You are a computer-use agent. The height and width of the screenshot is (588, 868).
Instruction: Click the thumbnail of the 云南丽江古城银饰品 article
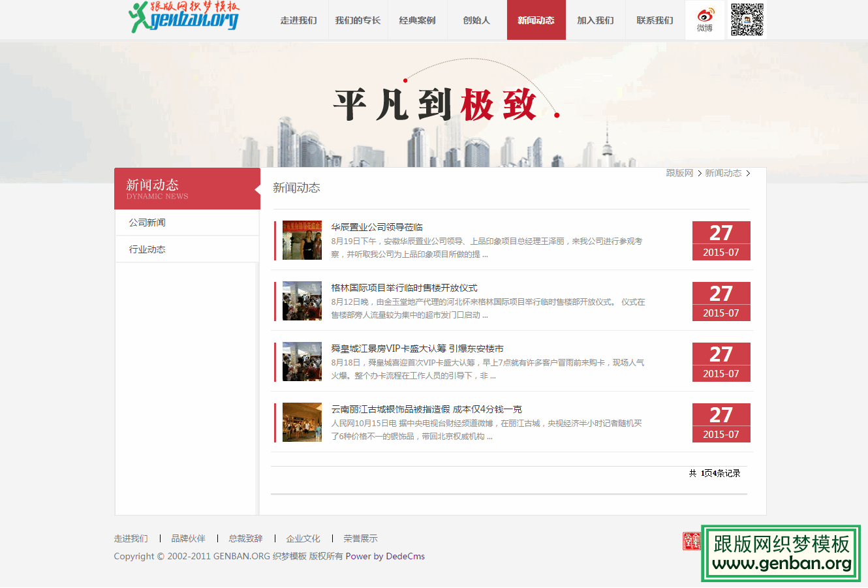(302, 422)
